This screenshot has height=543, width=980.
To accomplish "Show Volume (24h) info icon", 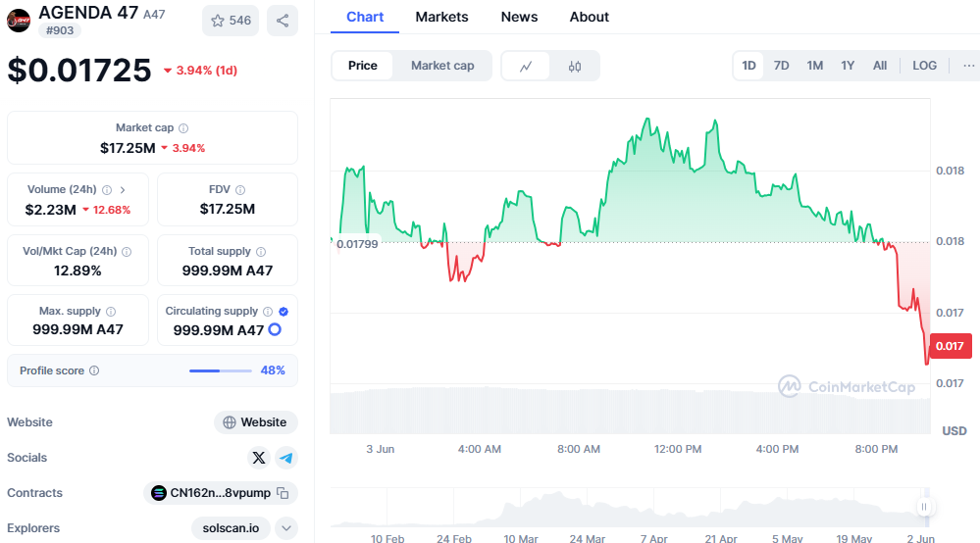I will (x=107, y=190).
